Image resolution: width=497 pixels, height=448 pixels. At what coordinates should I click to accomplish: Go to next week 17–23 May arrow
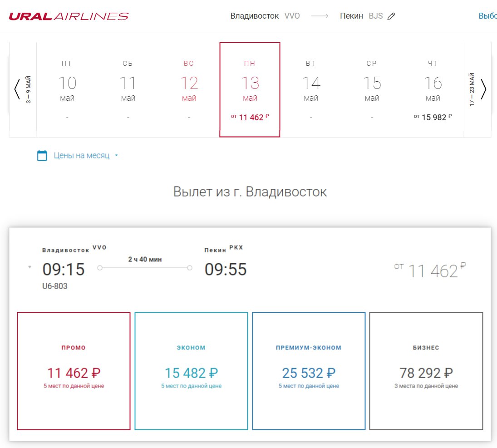pyautogui.click(x=483, y=89)
